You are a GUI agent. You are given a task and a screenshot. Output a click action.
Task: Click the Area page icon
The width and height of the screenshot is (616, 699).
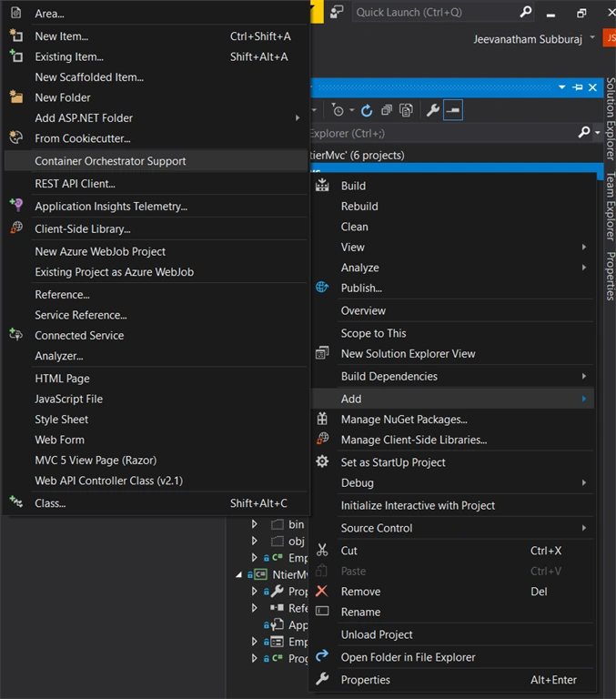(x=16, y=13)
